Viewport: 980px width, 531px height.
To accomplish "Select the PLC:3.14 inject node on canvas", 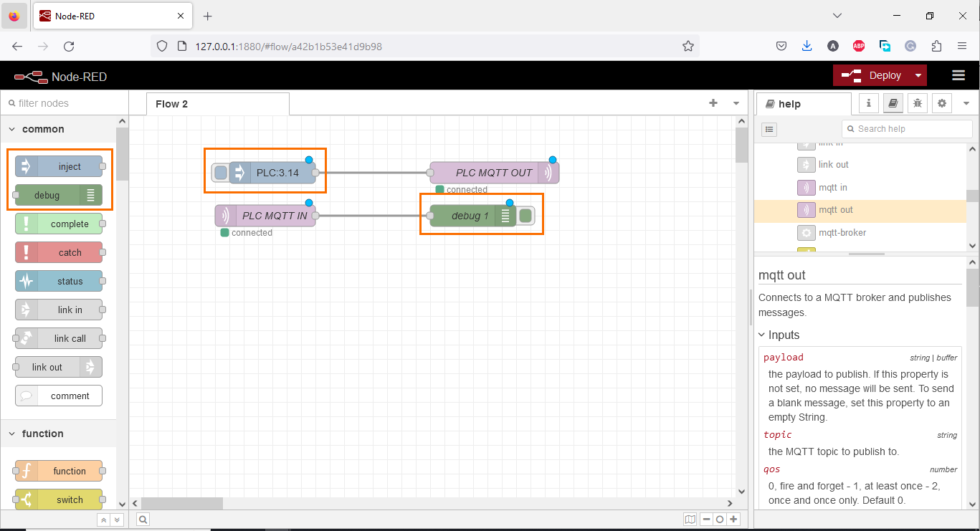I will (x=273, y=173).
